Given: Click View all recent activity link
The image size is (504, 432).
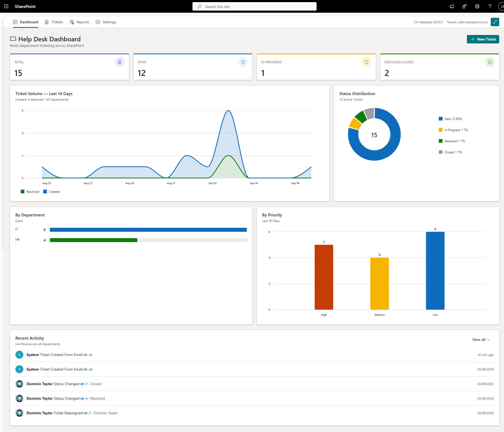Looking at the screenshot, I should (481, 340).
